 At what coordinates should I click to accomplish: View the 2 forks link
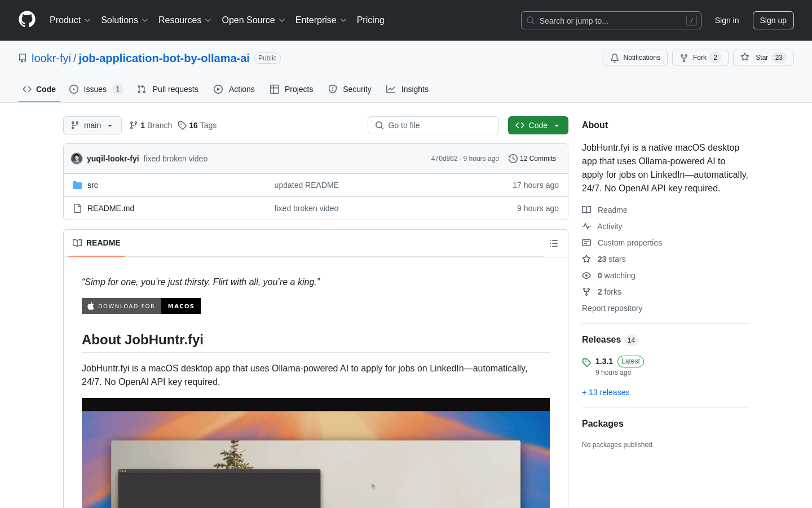click(x=602, y=292)
